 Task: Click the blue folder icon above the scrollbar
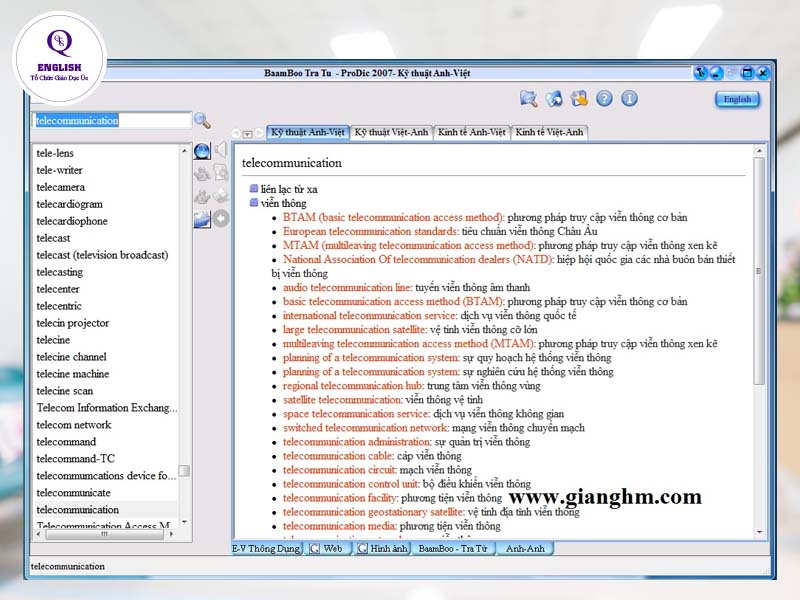(202, 219)
